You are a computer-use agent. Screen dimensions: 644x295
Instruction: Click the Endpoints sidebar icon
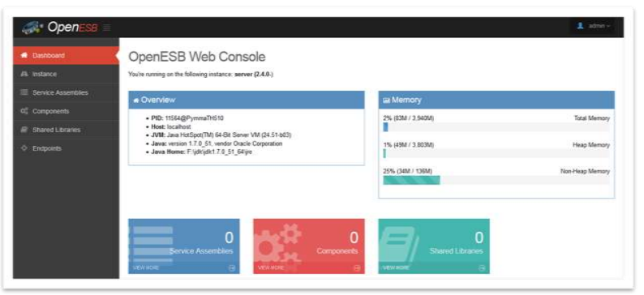coord(24,148)
